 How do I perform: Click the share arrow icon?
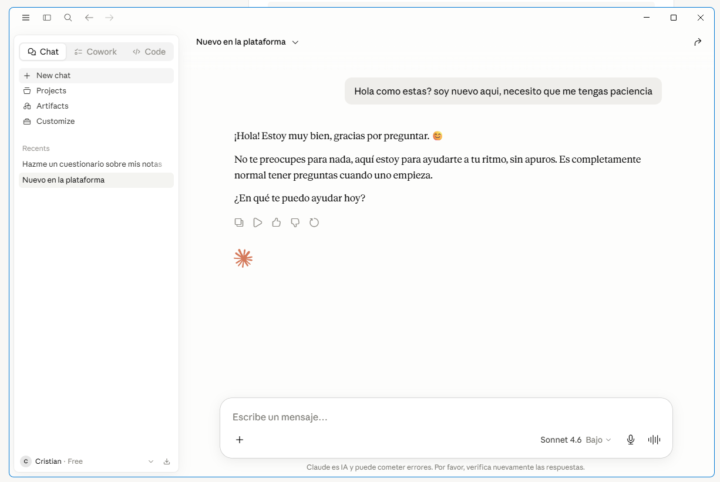tap(698, 42)
